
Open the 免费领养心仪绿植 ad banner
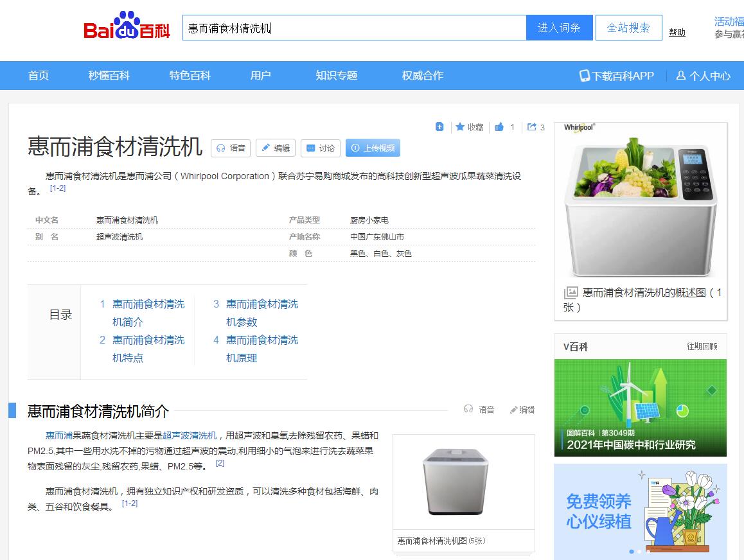(640, 511)
